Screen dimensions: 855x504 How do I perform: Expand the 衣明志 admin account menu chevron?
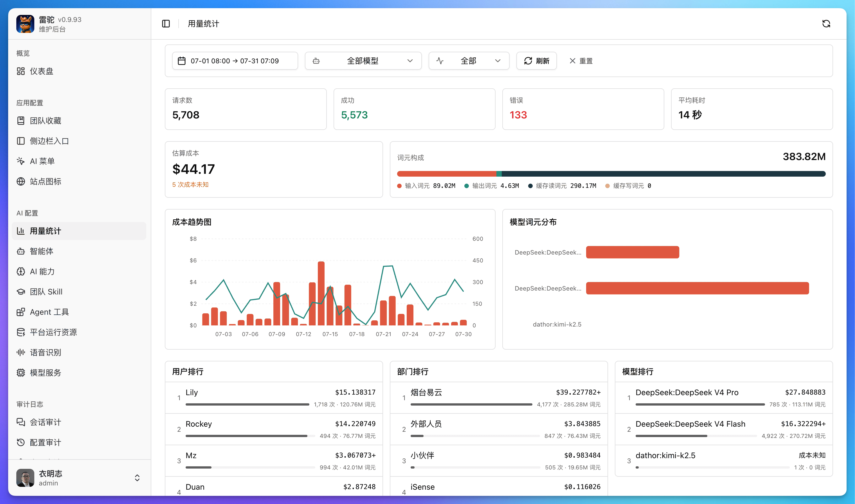137,478
